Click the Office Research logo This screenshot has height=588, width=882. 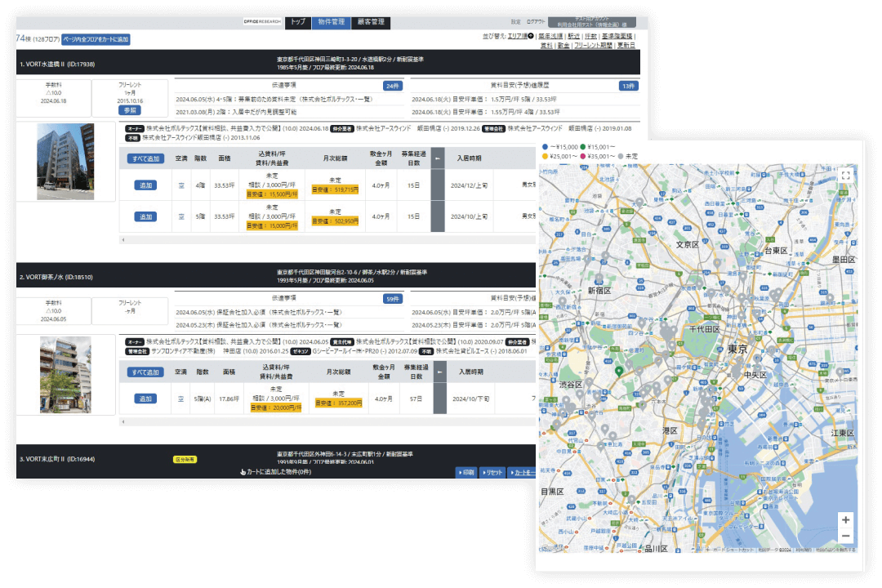262,22
